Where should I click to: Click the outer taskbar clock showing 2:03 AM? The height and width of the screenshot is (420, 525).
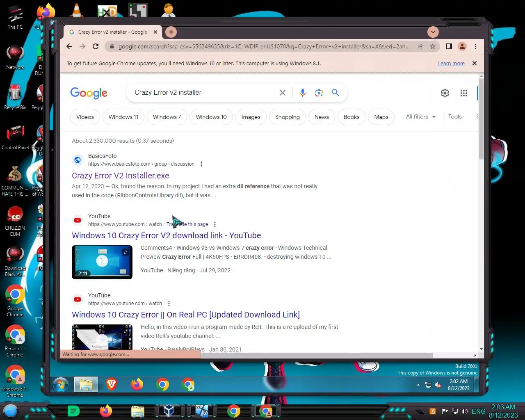[503, 411]
